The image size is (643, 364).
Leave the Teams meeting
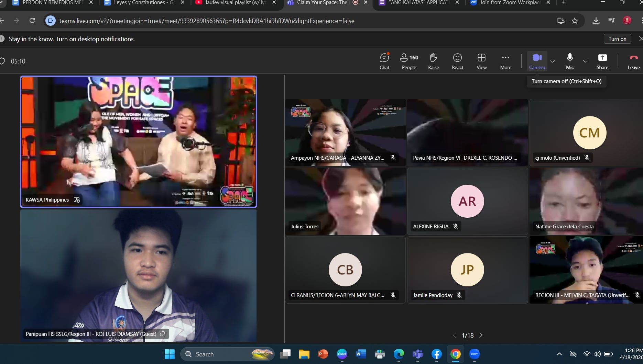(x=634, y=61)
